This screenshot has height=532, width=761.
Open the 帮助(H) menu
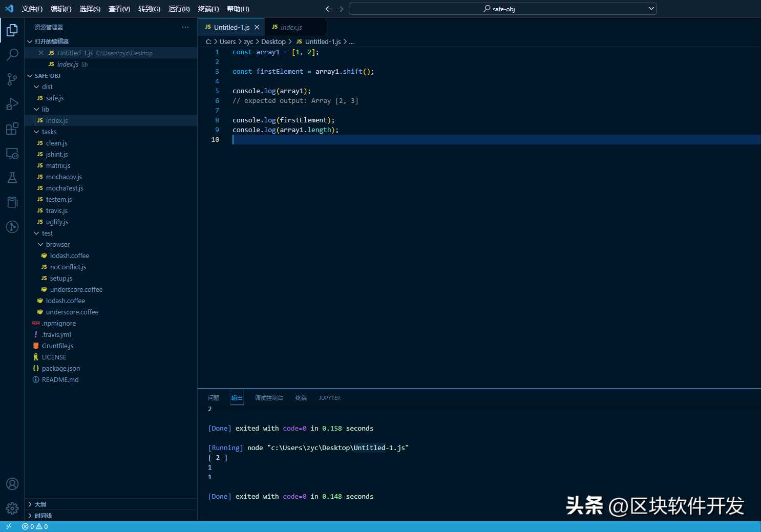[x=238, y=9]
